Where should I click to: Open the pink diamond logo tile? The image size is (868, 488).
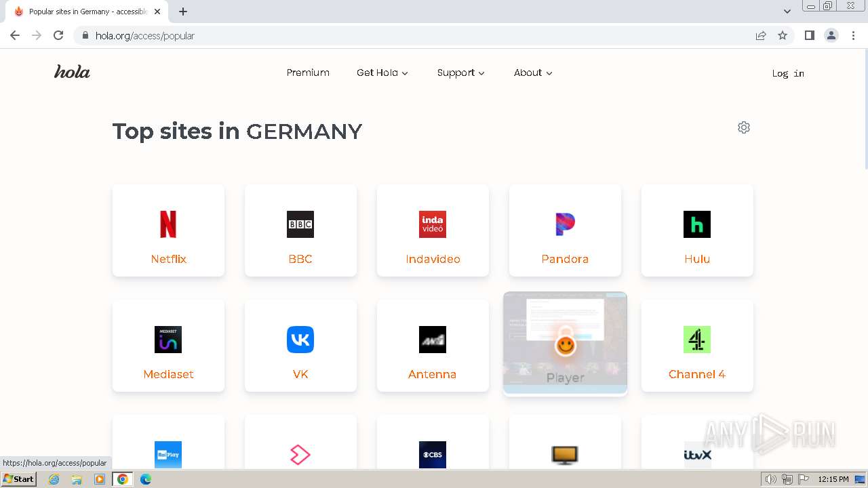coord(300,455)
